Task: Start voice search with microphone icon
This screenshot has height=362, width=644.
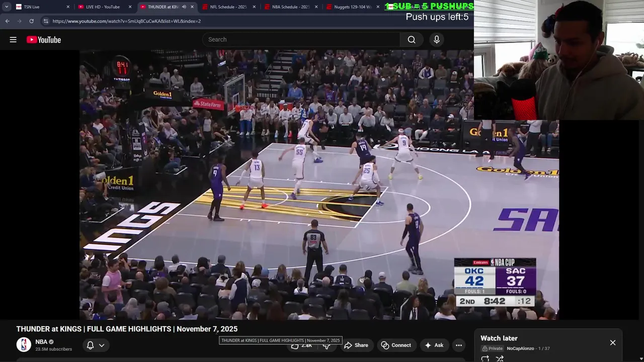Action: pyautogui.click(x=437, y=40)
